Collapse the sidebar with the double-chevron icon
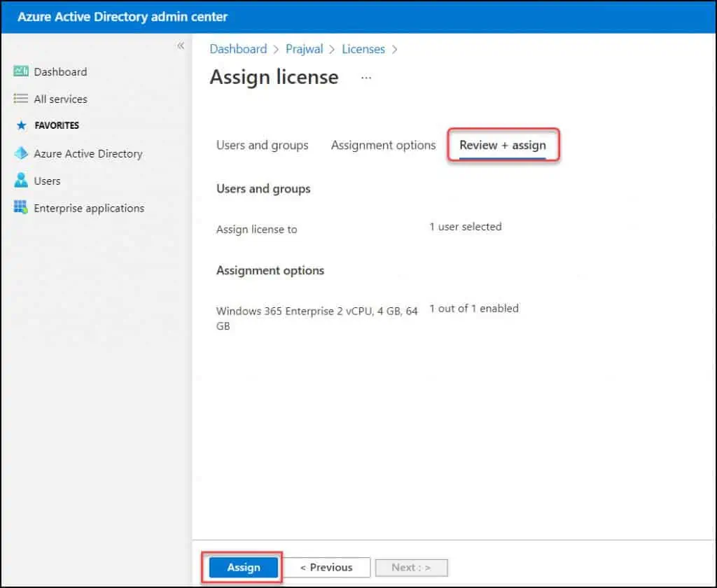This screenshot has width=717, height=588. point(181,45)
